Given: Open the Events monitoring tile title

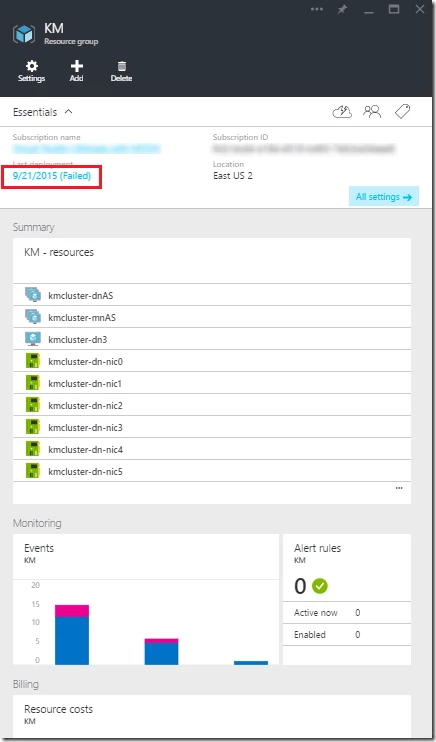Looking at the screenshot, I should pos(39,548).
